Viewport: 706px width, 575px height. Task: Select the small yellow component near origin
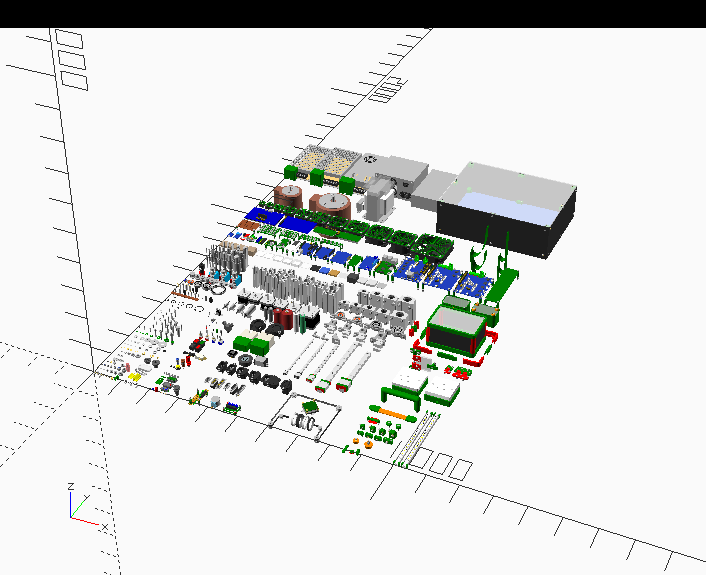coord(134,377)
